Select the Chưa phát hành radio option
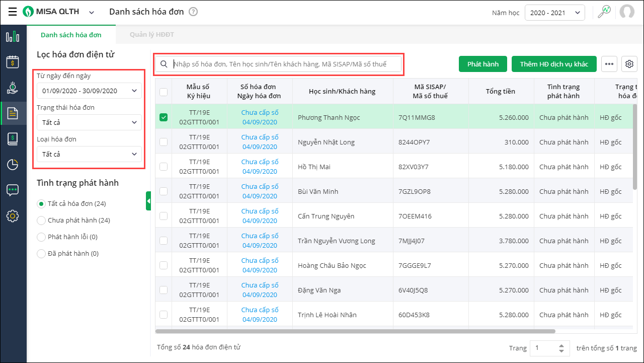Viewport: 644px width, 363px height. coord(42,221)
